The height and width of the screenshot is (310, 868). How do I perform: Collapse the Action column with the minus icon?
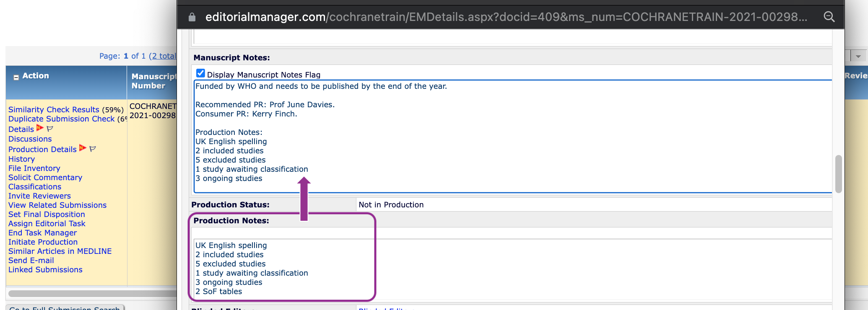point(16,77)
